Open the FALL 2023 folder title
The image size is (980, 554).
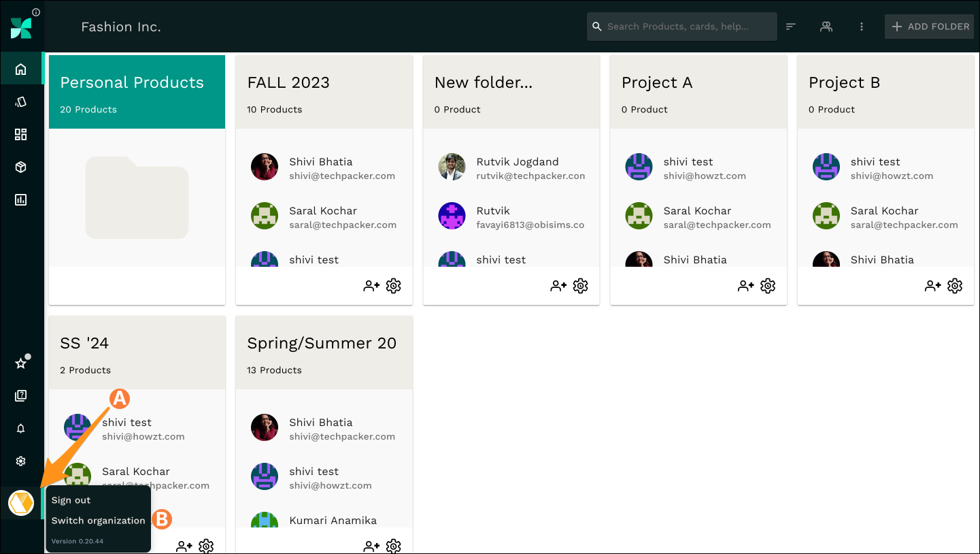tap(288, 82)
